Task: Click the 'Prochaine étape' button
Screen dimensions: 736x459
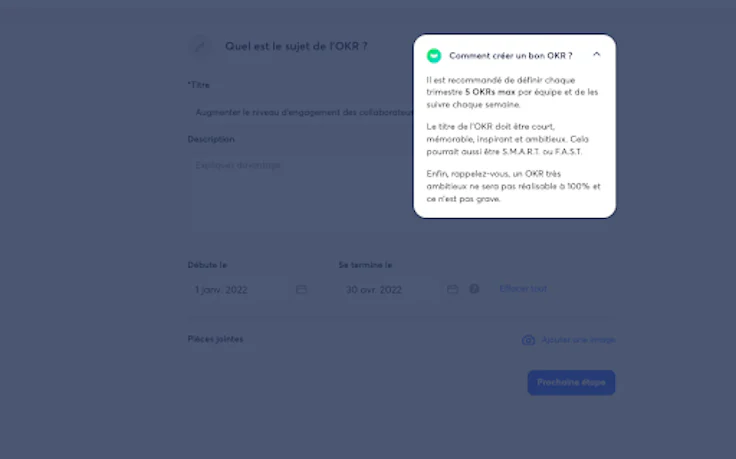Action: coord(571,382)
